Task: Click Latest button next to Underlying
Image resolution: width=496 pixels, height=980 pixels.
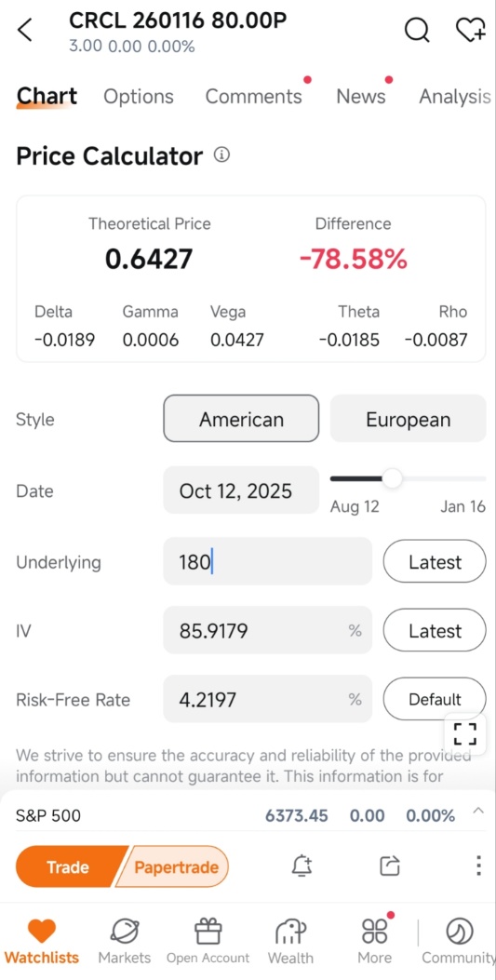Action: click(x=435, y=562)
